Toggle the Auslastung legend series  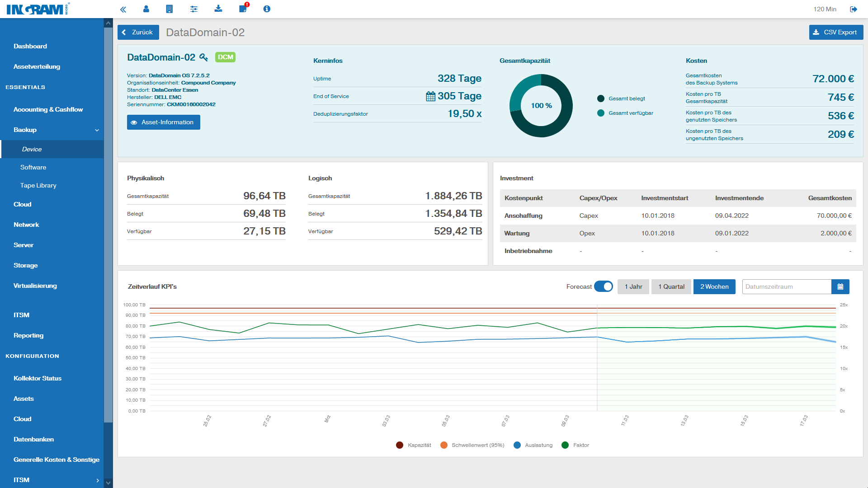click(533, 445)
